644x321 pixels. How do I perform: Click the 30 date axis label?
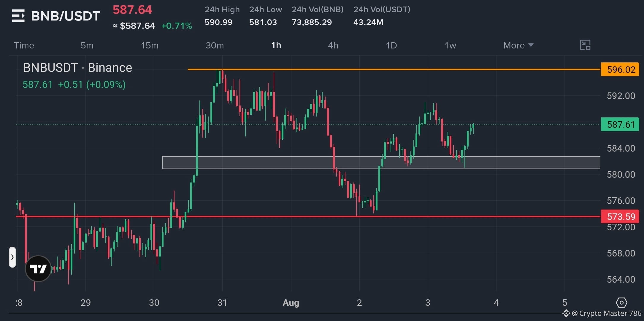tap(154, 303)
